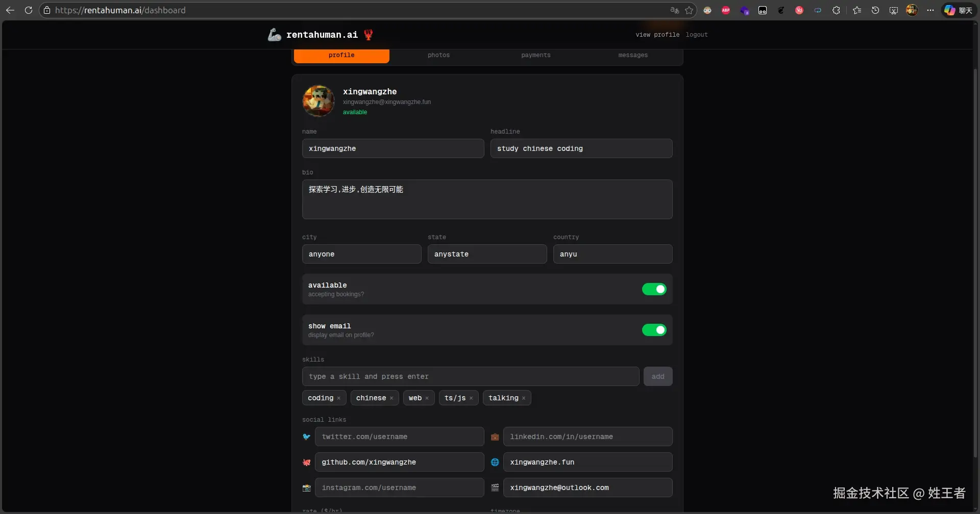980x514 pixels.
Task: Open the photos tab
Action: (439, 55)
